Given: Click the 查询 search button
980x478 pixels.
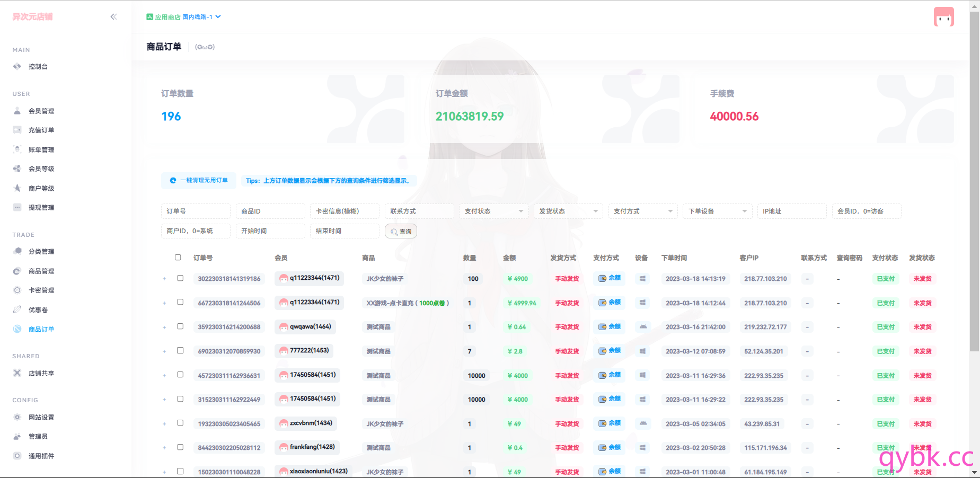Looking at the screenshot, I should (401, 232).
